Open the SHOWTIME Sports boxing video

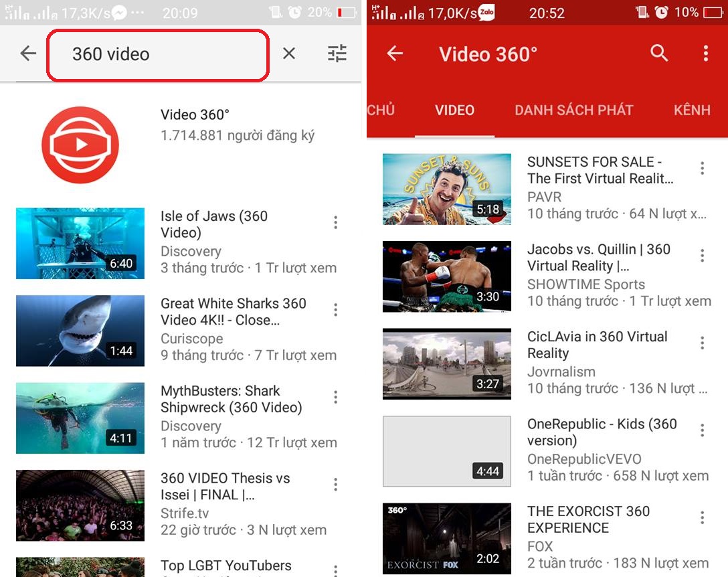446,276
